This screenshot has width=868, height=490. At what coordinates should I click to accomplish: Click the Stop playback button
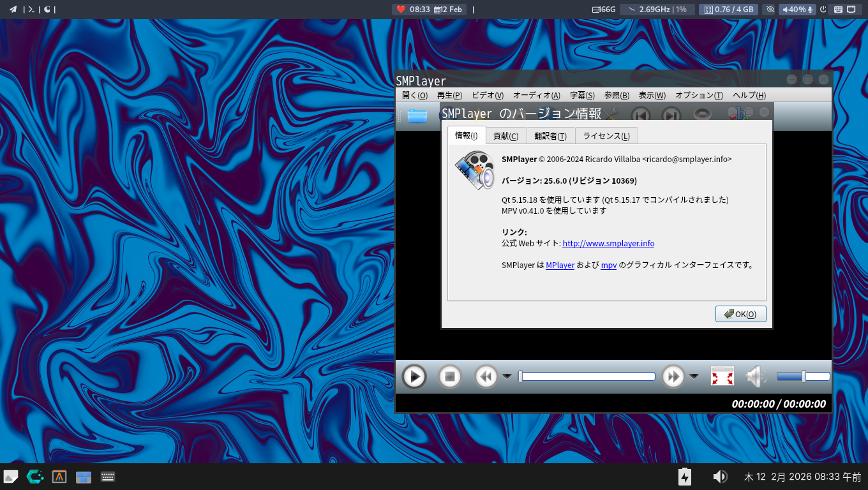[450, 376]
